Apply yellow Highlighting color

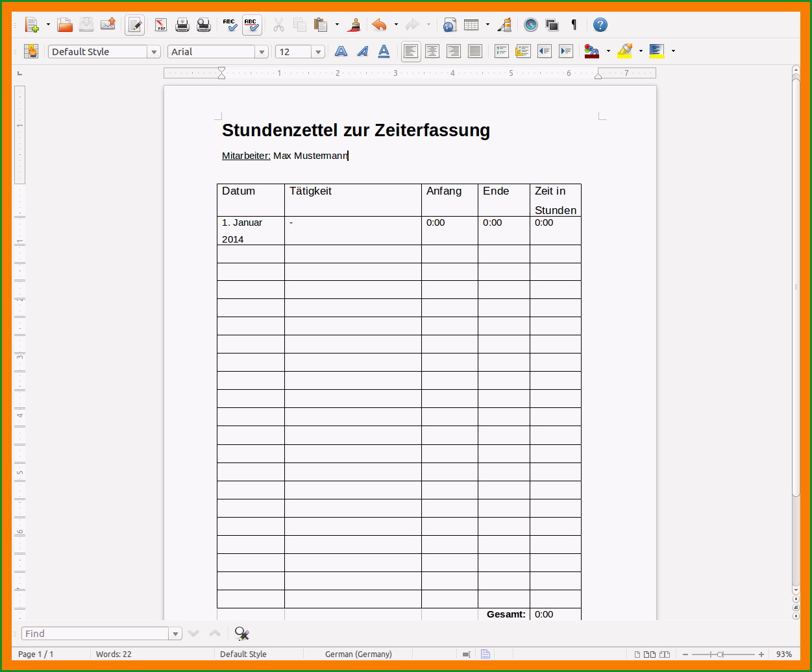pyautogui.click(x=624, y=51)
